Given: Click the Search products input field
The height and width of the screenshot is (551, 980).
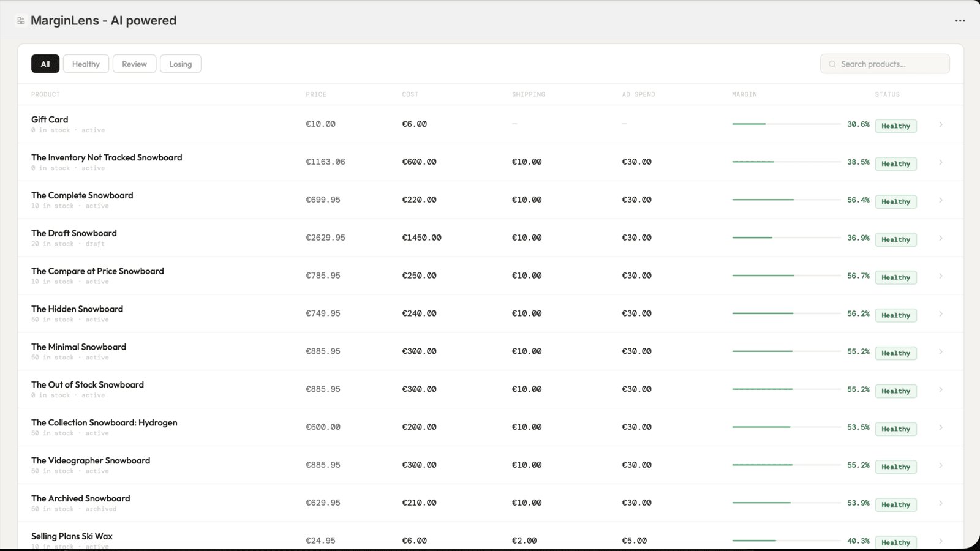Looking at the screenshot, I should [884, 64].
